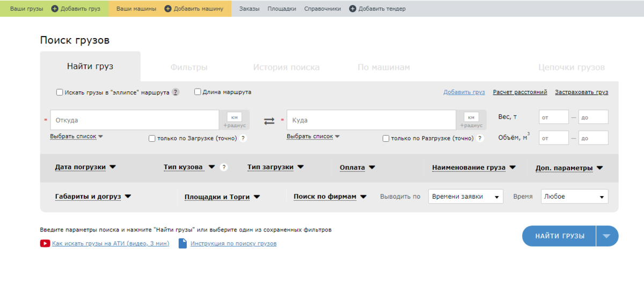Expand Дата погрузки filter
This screenshot has height=283, width=644.
pos(85,167)
